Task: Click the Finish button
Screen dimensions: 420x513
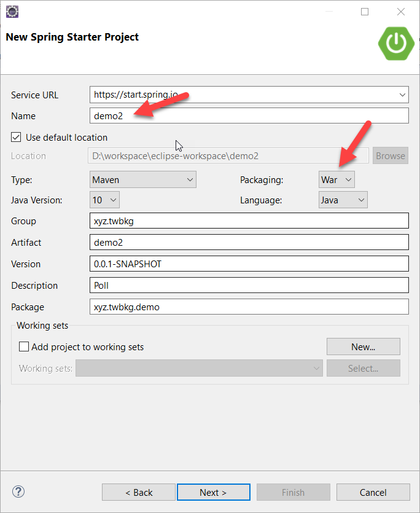Action: pos(294,492)
